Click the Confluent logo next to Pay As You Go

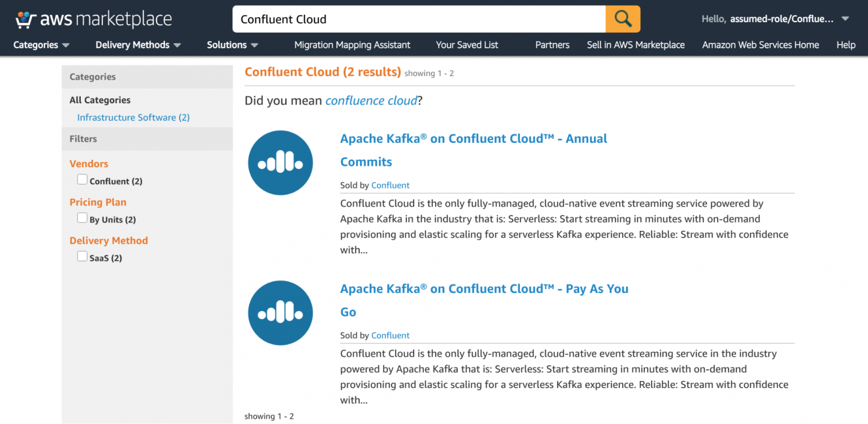pos(280,313)
